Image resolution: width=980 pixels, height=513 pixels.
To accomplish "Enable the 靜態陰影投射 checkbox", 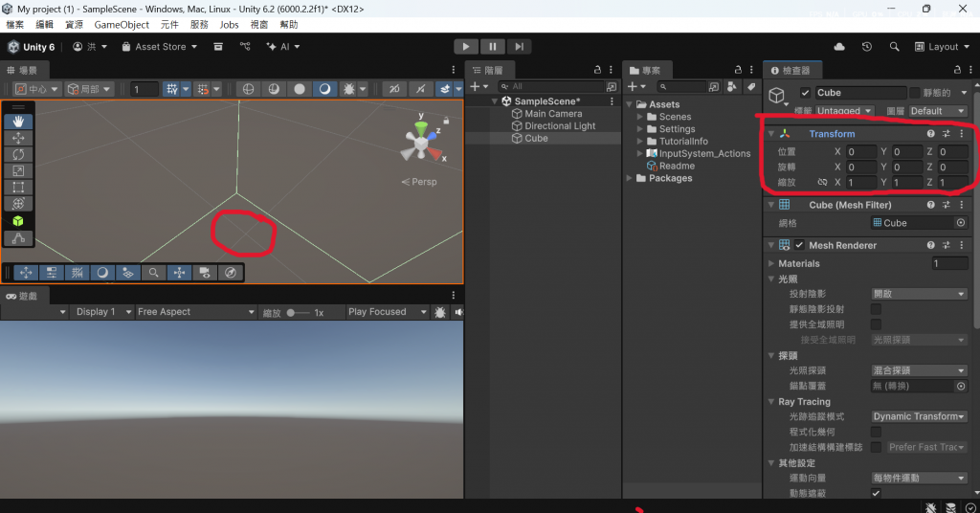I will tap(877, 309).
